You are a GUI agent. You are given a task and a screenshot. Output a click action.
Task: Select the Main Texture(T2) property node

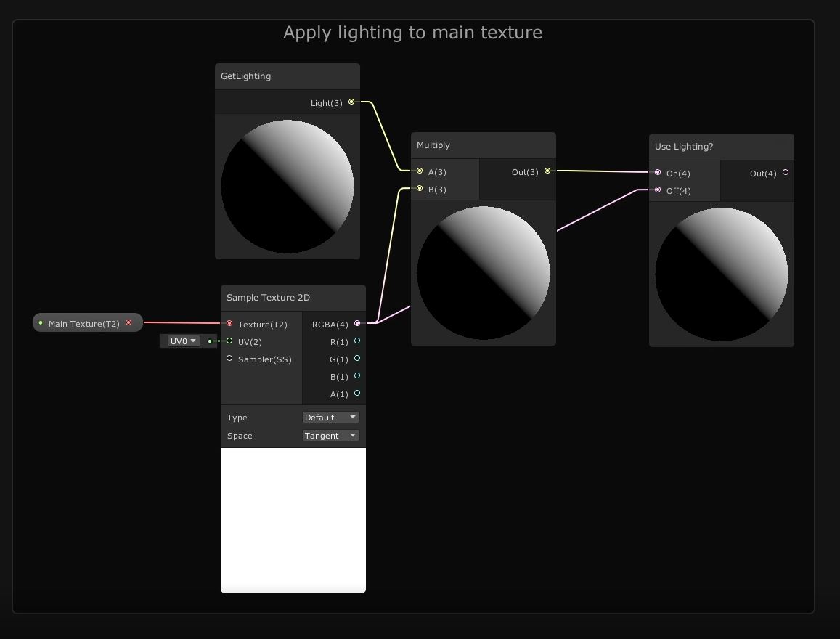[83, 324]
